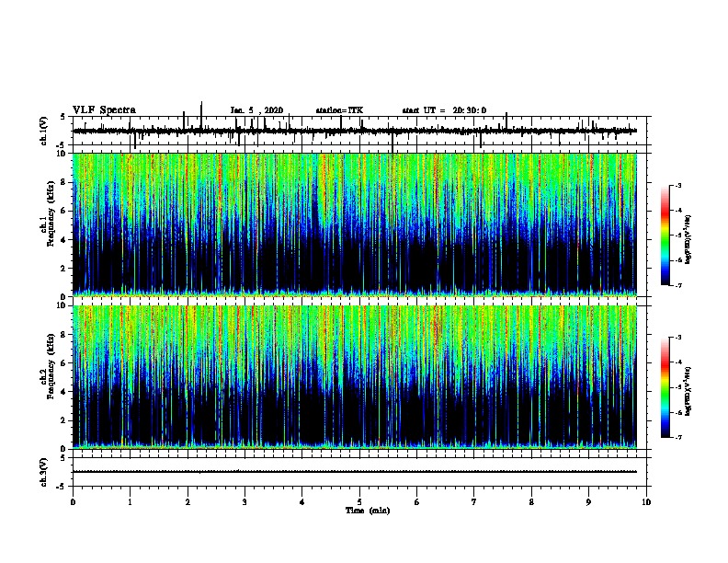
Task: Click the ch.1 spectrogram color bar
Action: 665,236
